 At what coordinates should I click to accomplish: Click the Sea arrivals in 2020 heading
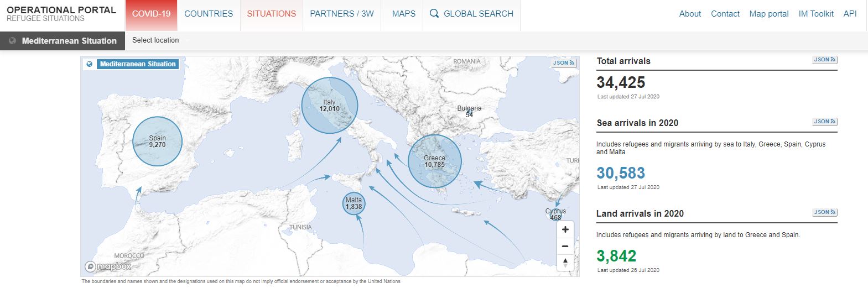pos(637,123)
